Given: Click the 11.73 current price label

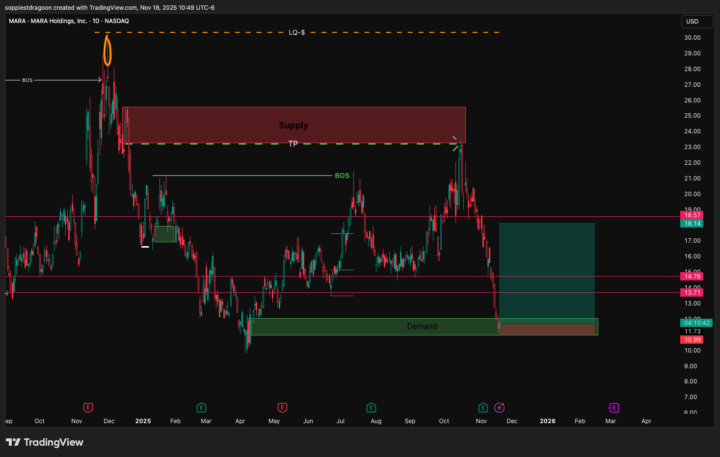Looking at the screenshot, I should (x=692, y=331).
